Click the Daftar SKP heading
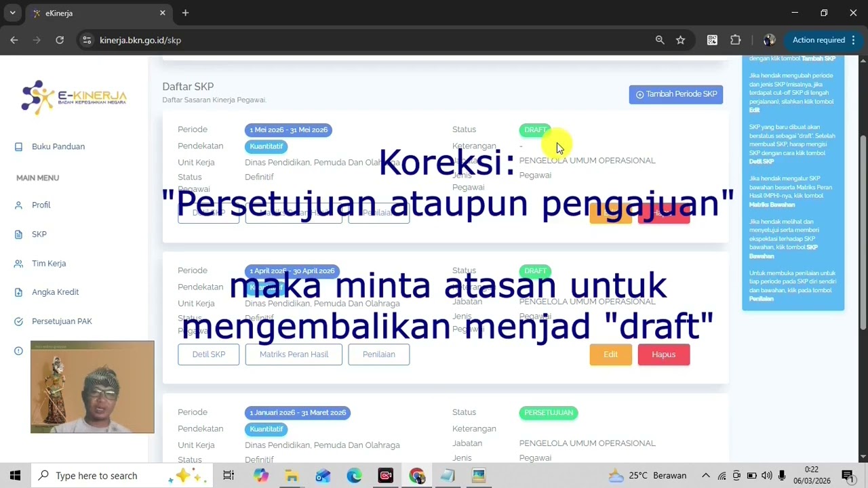The width and height of the screenshot is (868, 488). 188,87
